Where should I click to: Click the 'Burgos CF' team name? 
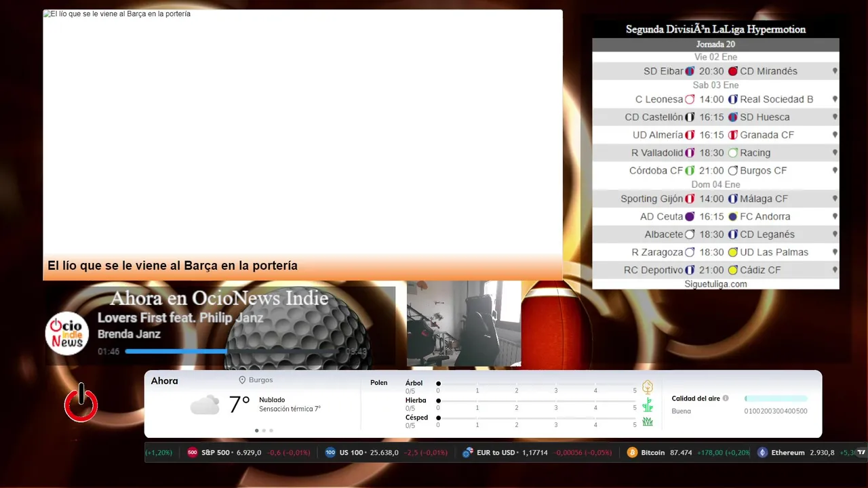pyautogui.click(x=764, y=171)
